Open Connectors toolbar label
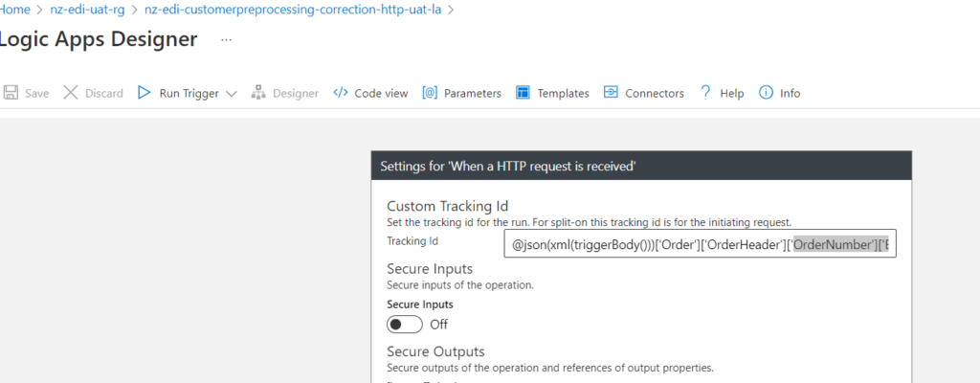The height and width of the screenshot is (383, 980). [x=655, y=93]
